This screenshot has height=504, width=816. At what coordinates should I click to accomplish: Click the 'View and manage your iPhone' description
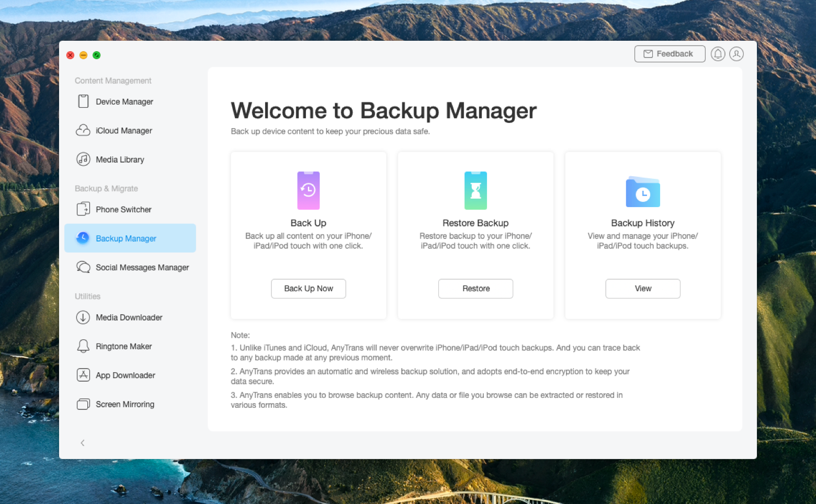coord(643,241)
